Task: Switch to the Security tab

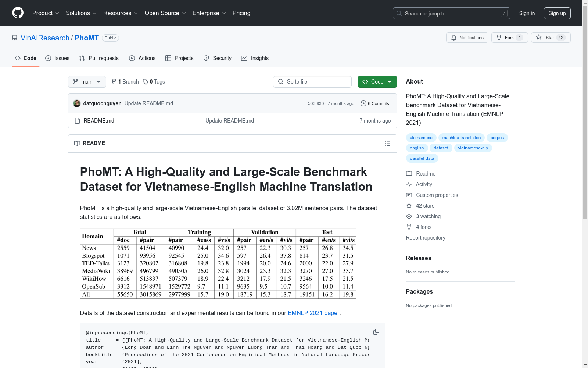Action: point(218,58)
